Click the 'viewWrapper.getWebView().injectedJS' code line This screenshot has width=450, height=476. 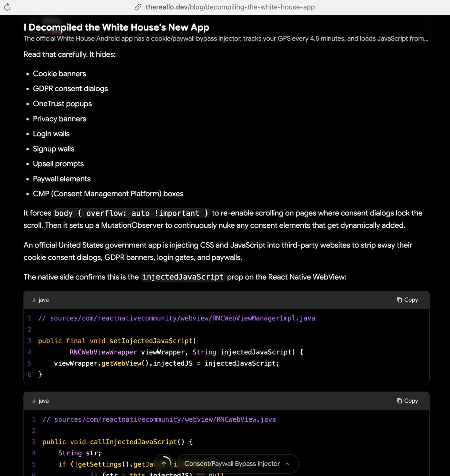point(167,363)
